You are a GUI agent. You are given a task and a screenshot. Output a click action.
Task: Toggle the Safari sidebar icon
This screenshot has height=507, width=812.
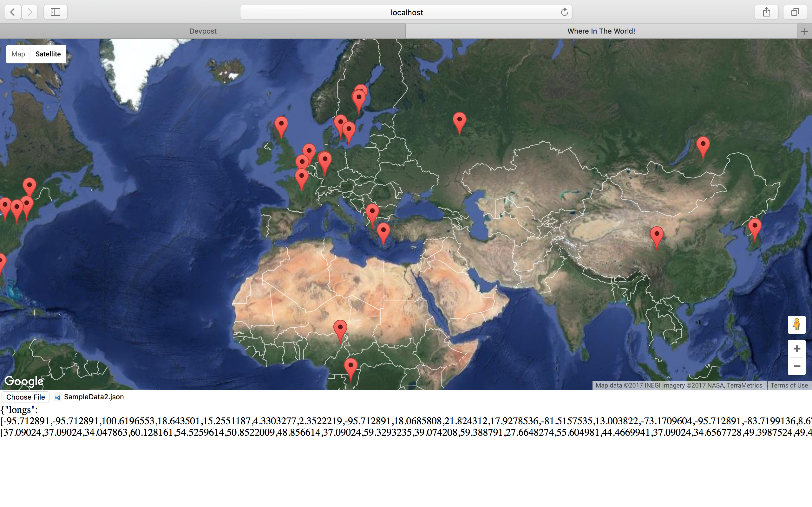(x=56, y=12)
